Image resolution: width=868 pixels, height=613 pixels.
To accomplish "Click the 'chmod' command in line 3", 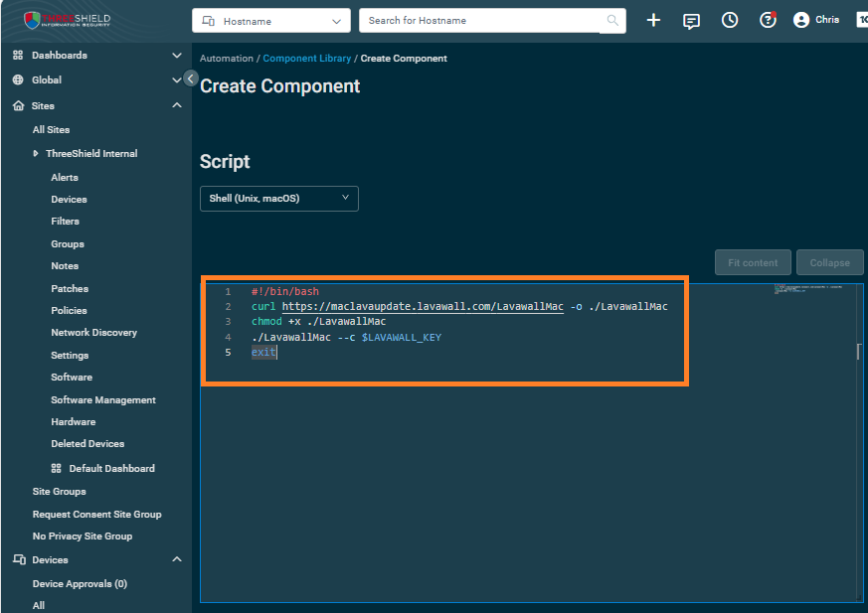I will coord(266,322).
